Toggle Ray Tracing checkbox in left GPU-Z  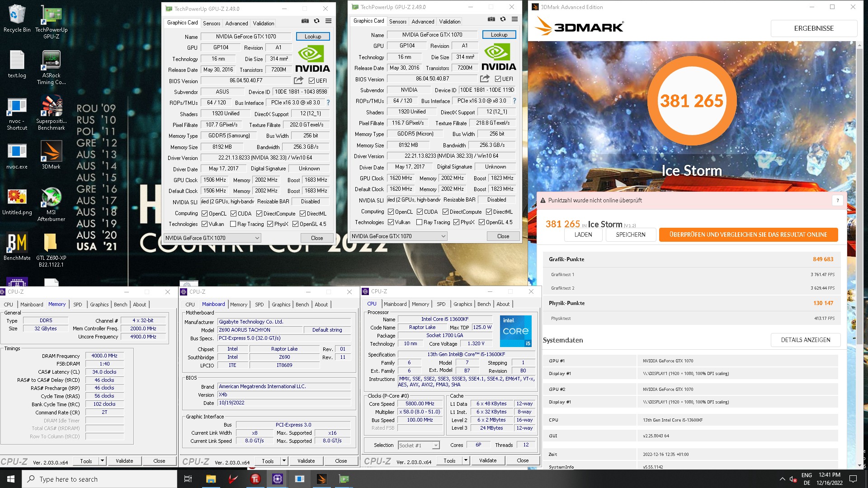coord(233,224)
